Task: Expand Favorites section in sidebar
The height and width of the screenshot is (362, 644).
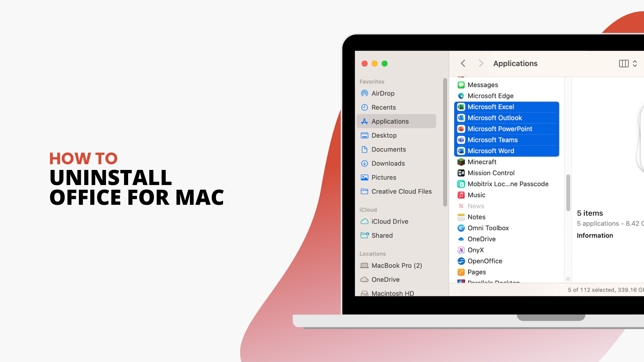Action: pyautogui.click(x=372, y=81)
